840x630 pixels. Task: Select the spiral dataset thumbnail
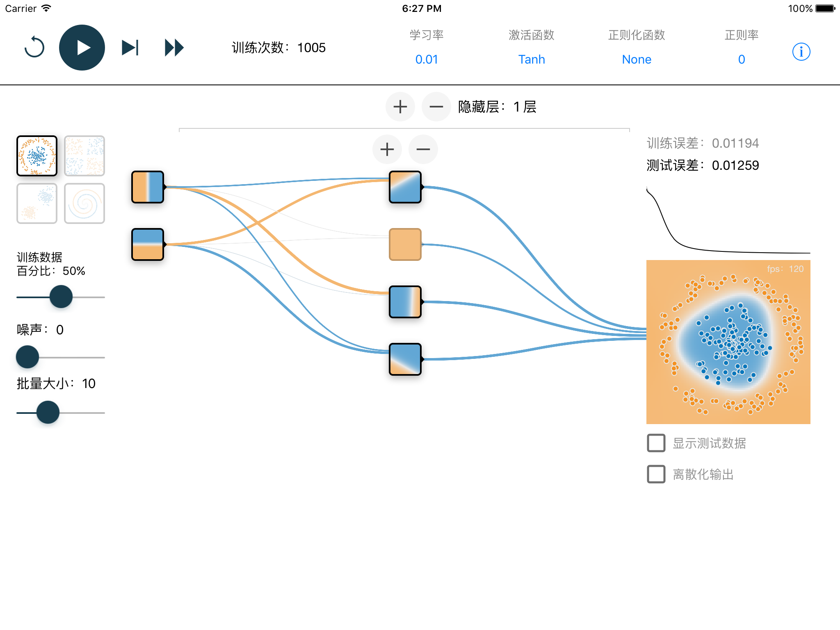point(84,203)
